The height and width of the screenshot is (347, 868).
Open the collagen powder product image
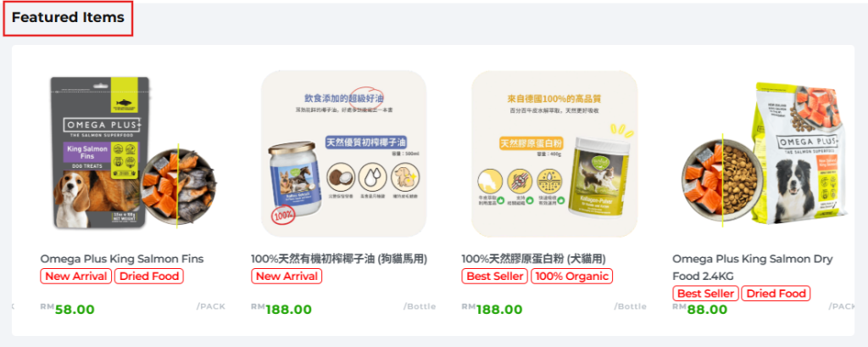[x=554, y=154]
